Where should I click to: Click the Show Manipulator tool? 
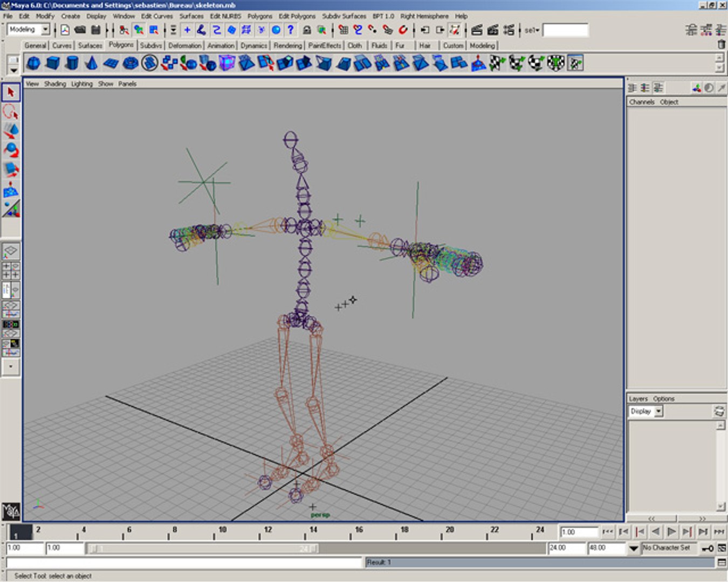click(10, 209)
